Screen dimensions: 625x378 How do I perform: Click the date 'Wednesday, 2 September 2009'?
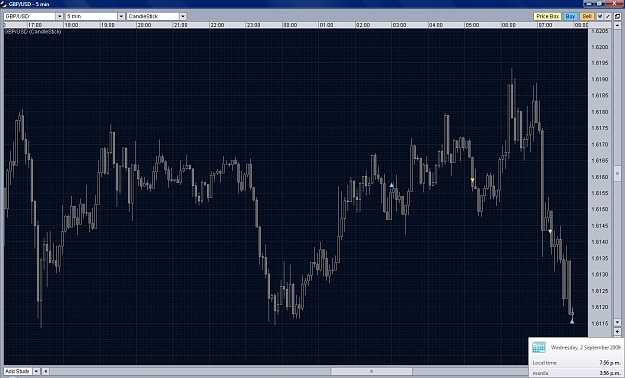pyautogui.click(x=586, y=348)
